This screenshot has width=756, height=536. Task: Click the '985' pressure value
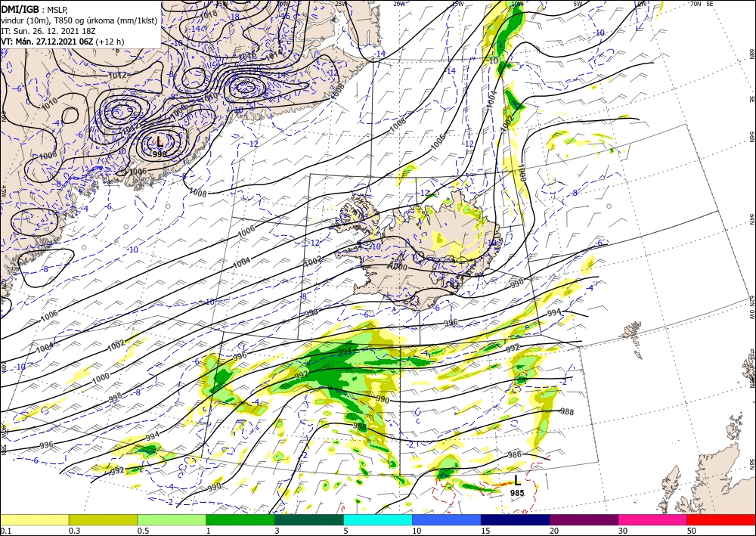click(x=517, y=493)
